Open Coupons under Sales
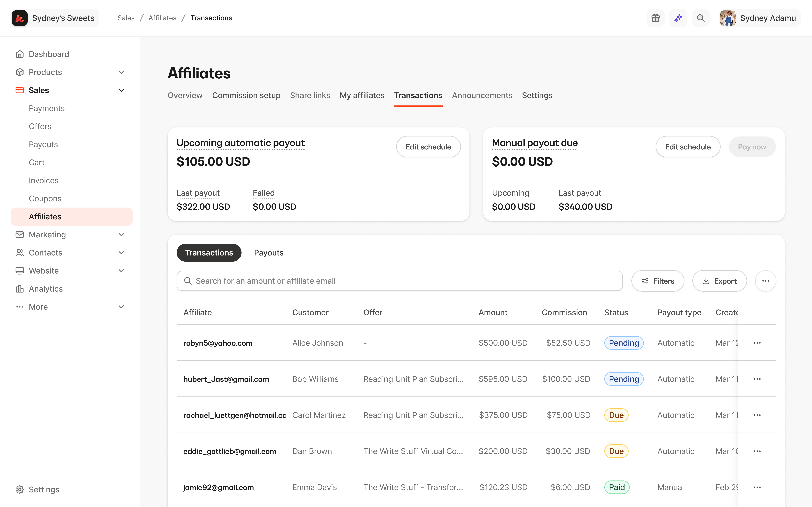This screenshot has width=812, height=507. pyautogui.click(x=45, y=199)
